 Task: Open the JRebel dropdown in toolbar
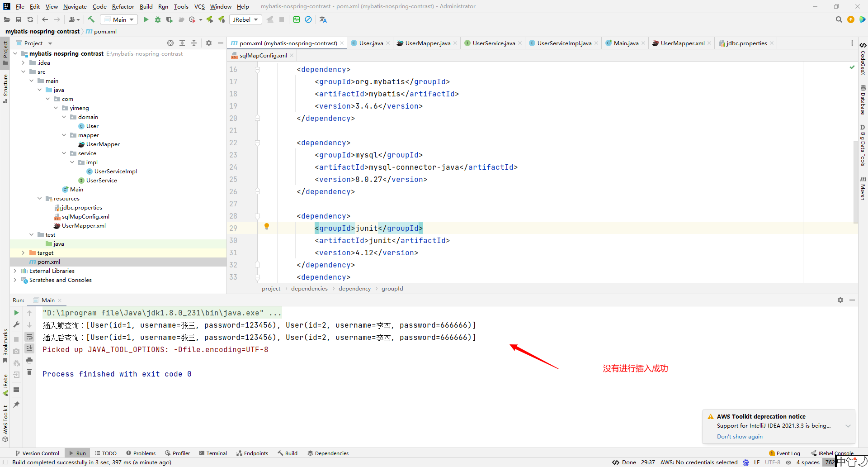[245, 19]
